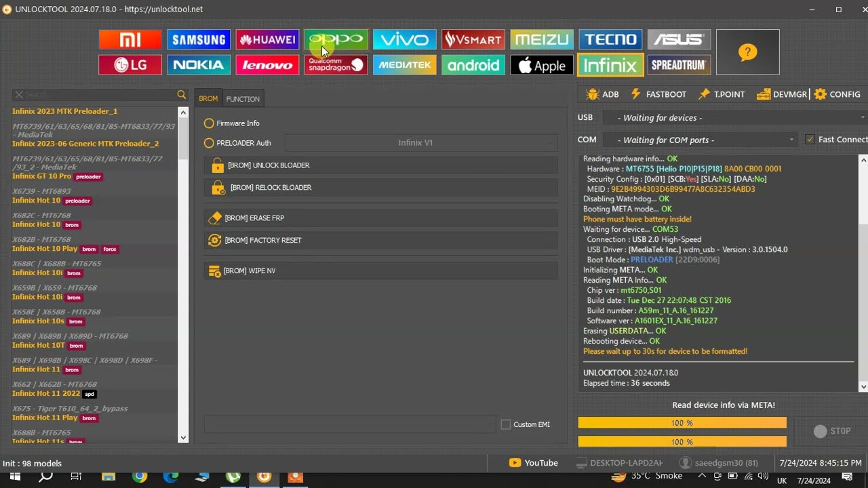Screen dimensions: 868x488
Task: Select Infinix GT 10 Pro model
Action: tap(41, 176)
